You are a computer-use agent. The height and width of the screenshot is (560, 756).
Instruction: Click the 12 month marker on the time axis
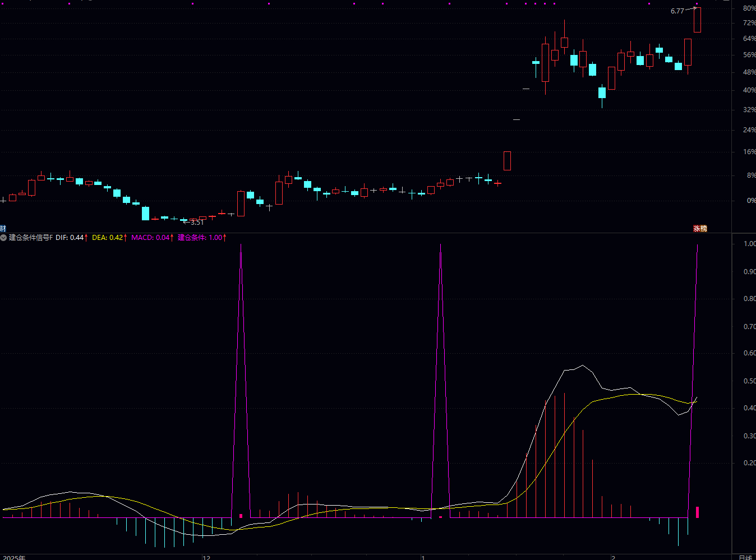206,557
